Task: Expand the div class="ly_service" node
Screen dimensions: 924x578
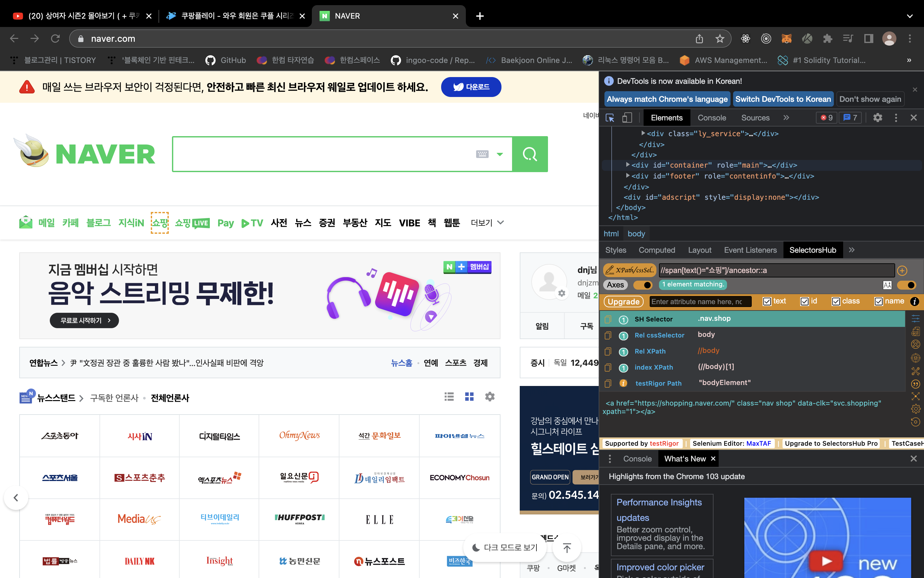Action: coord(643,133)
